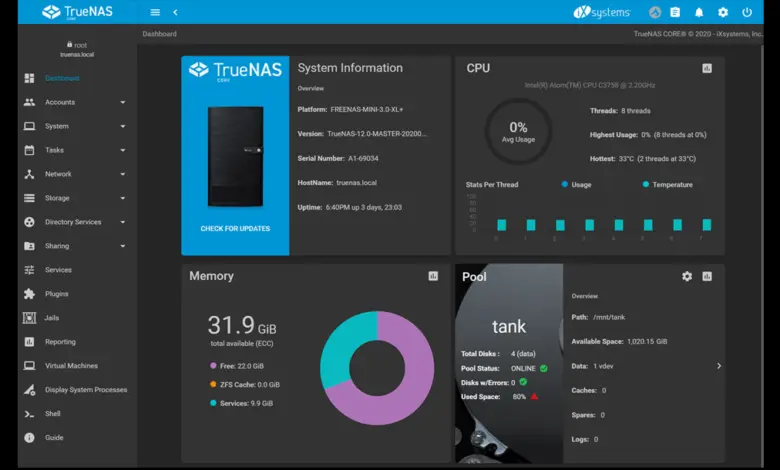
Task: Open the settings gear in top bar
Action: click(723, 12)
